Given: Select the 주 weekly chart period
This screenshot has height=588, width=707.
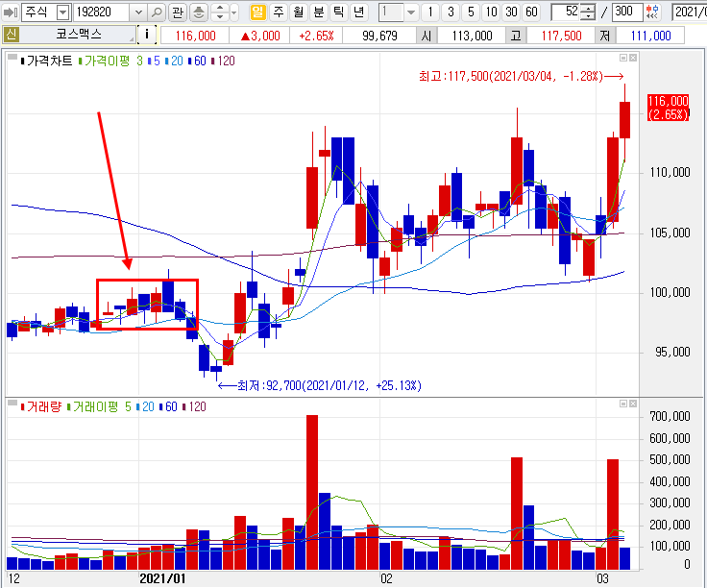Looking at the screenshot, I should click(x=279, y=12).
